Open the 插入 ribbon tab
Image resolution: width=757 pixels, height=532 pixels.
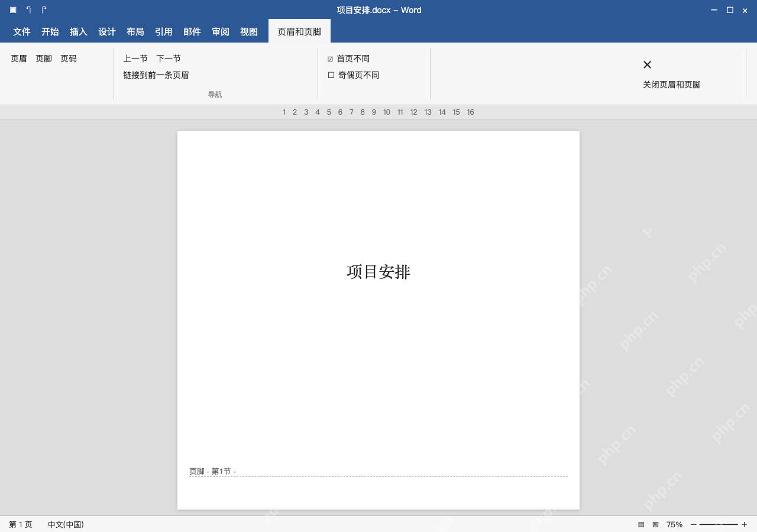click(79, 32)
